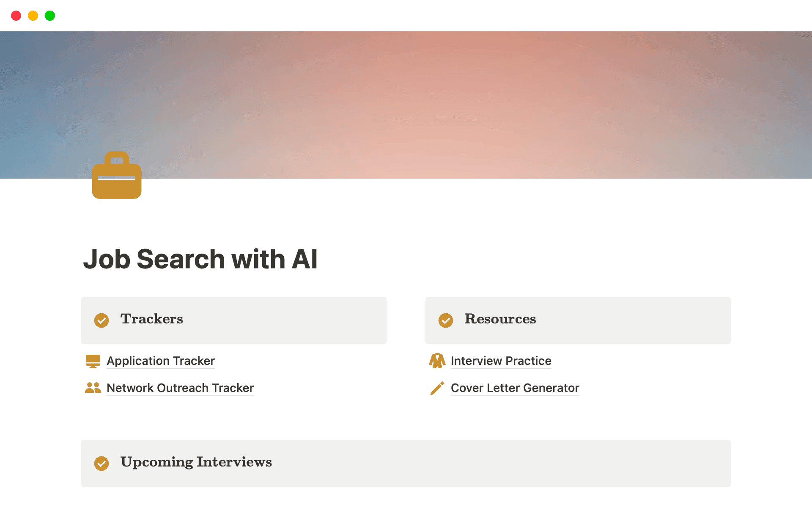
Task: Click the checkmark icon in the Trackers callout
Action: pos(101,320)
